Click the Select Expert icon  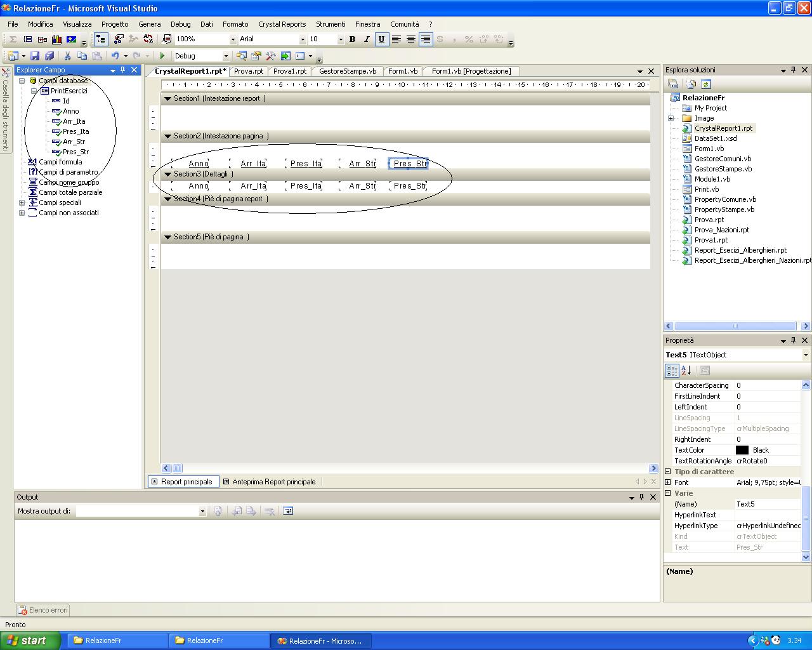[x=119, y=39]
